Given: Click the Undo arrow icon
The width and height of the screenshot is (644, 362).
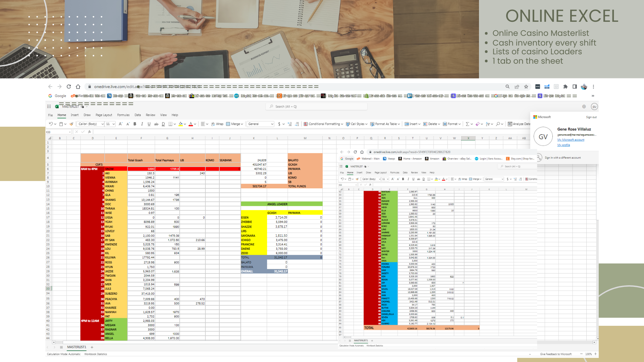Looking at the screenshot, I should (51, 124).
